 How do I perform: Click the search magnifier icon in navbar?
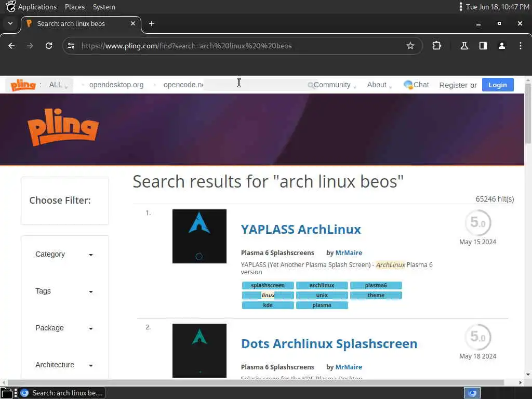click(310, 85)
